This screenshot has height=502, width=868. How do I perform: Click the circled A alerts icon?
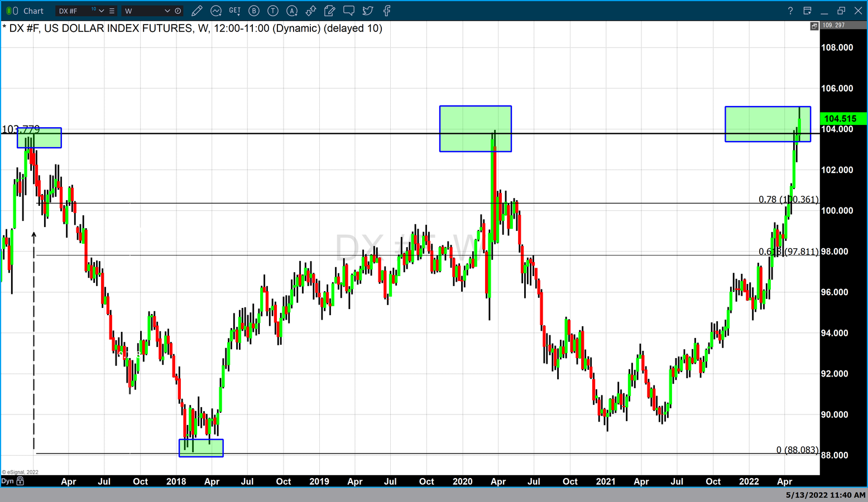pyautogui.click(x=292, y=11)
